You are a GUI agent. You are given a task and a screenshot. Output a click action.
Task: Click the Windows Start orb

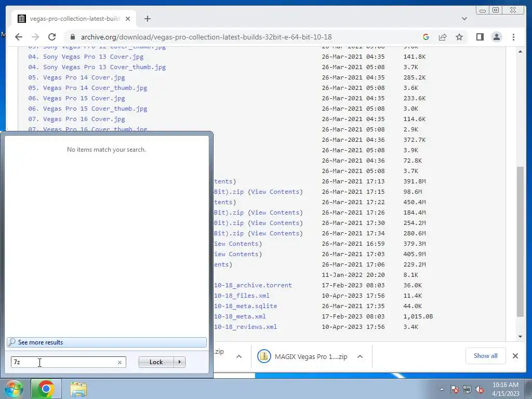14,389
